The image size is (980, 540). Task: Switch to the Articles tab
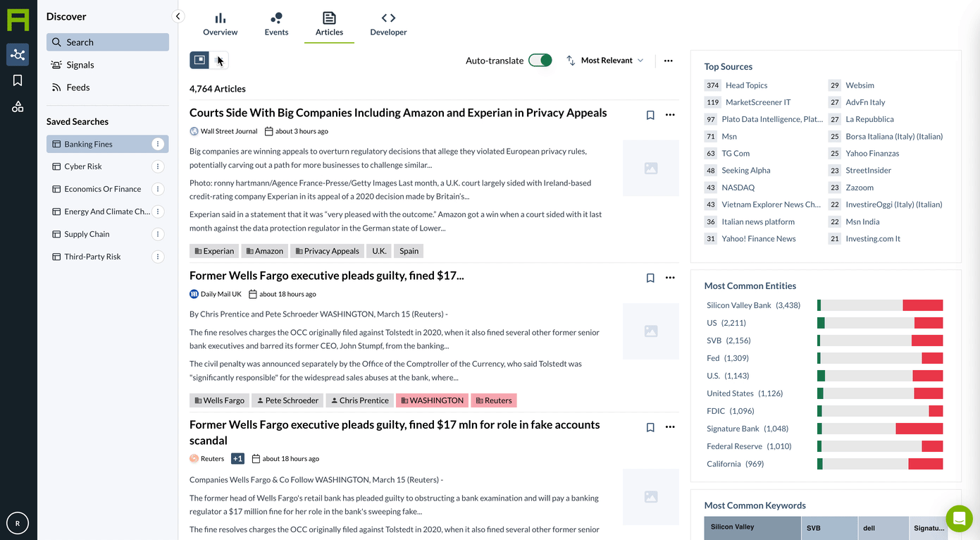pos(329,24)
